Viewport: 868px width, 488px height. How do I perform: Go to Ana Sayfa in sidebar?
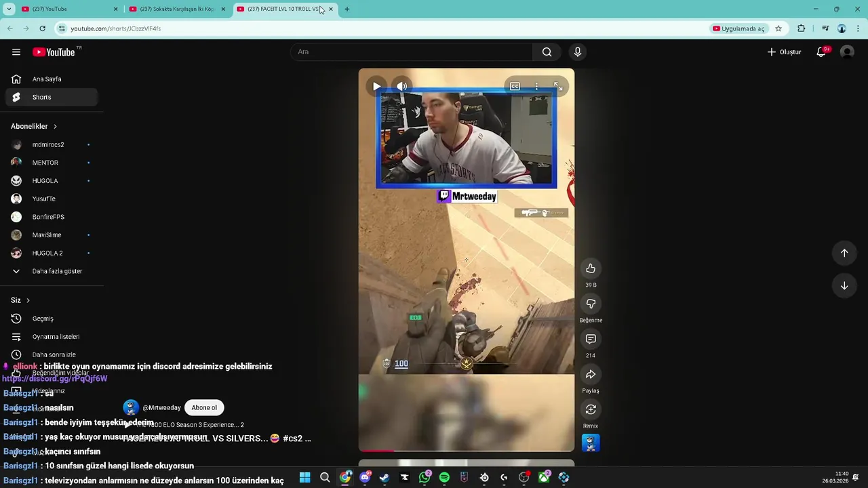pos(52,79)
